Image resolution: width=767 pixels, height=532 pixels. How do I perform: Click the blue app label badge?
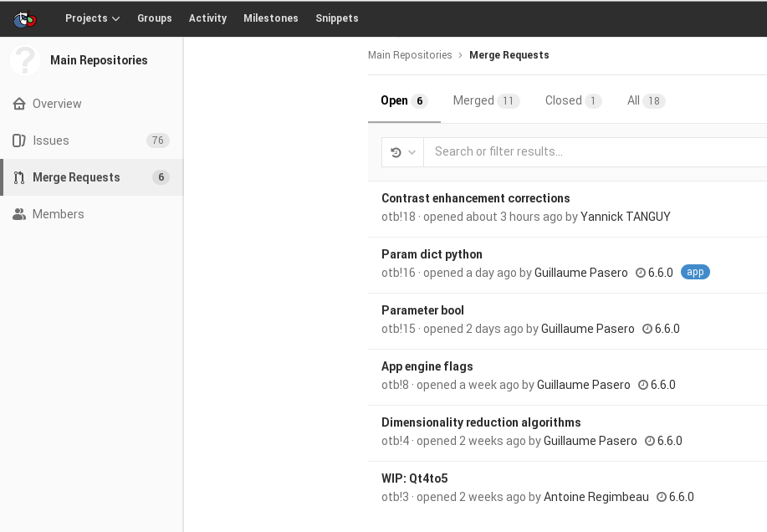695,272
